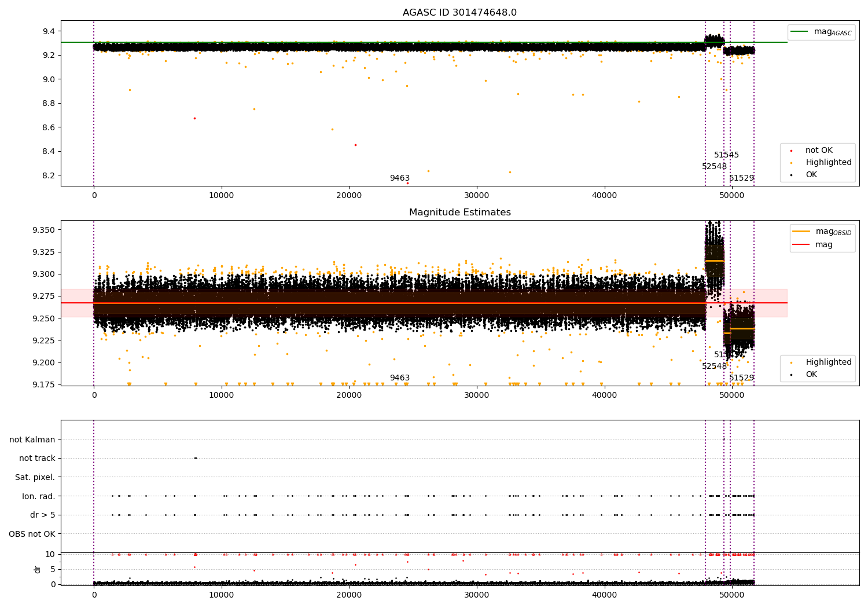The image size is (868, 608).
Task: Click the title "AGASC ID 301474648.0"
Action: [459, 13]
